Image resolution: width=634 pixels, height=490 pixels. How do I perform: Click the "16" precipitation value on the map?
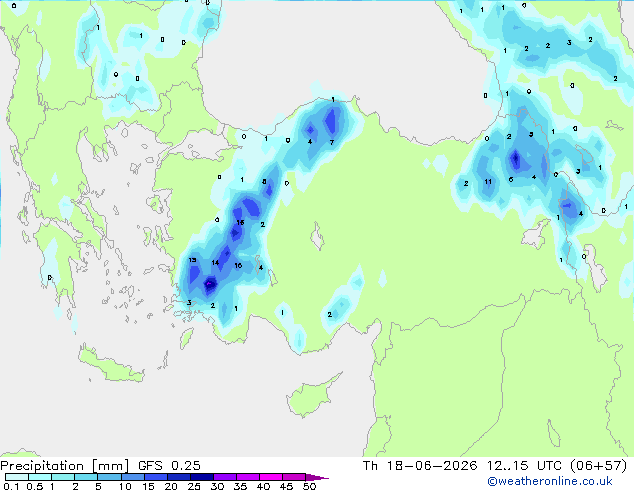(x=240, y=222)
